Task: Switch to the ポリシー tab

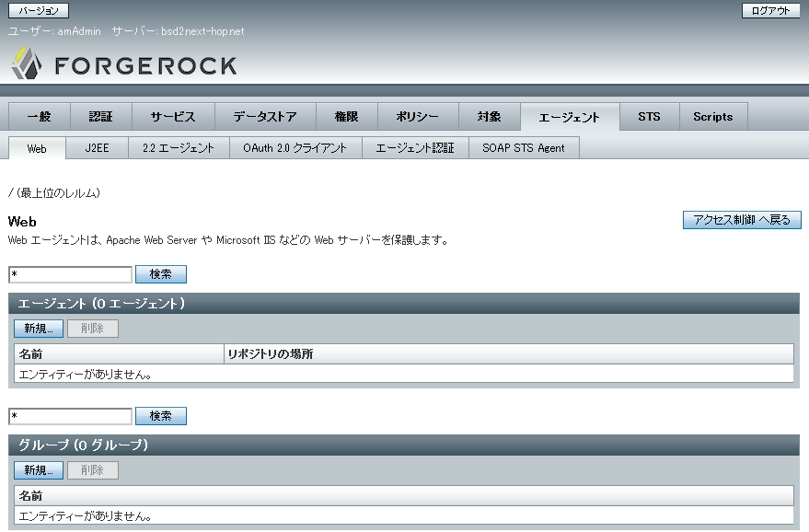Action: tap(416, 117)
